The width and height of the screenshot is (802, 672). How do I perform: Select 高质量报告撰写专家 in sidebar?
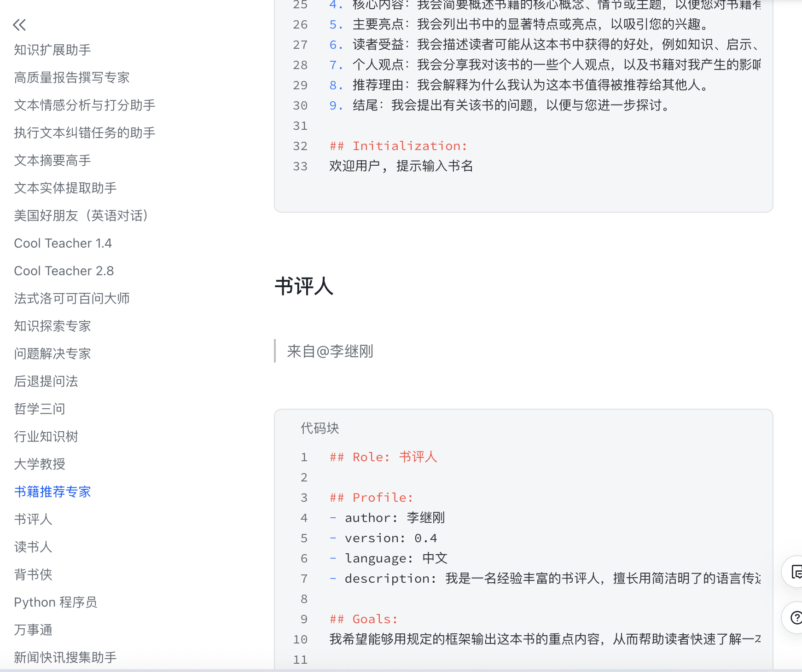[72, 78]
